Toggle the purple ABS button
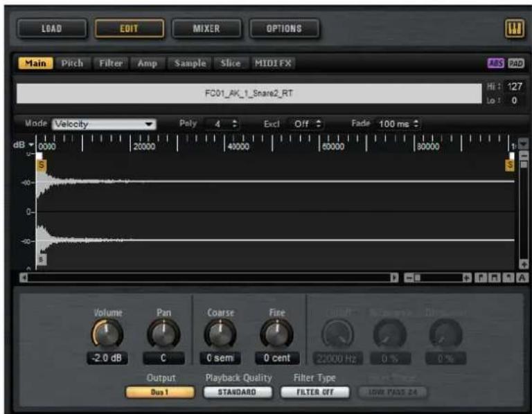532x414 pixels. (496, 64)
